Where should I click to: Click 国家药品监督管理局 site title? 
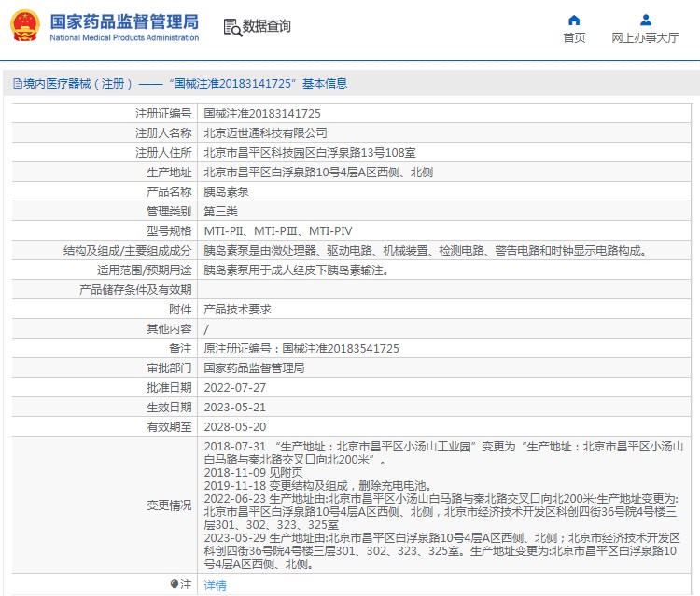124,21
